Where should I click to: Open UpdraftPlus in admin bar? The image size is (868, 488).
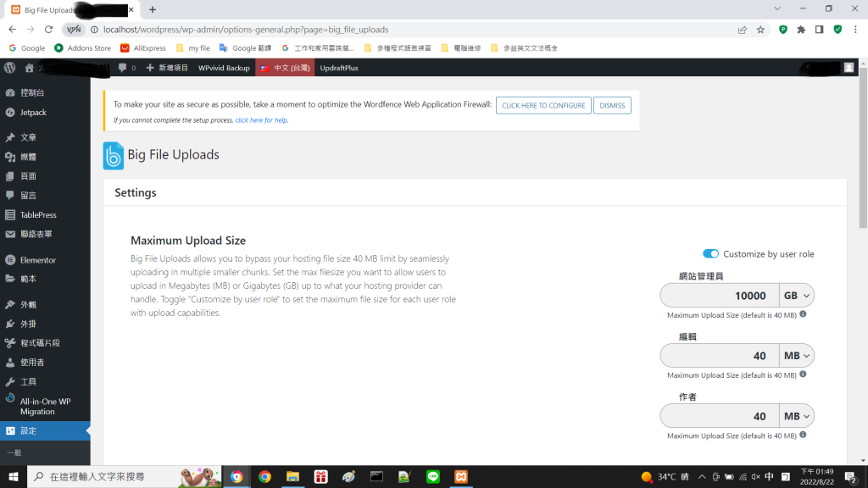pos(339,68)
